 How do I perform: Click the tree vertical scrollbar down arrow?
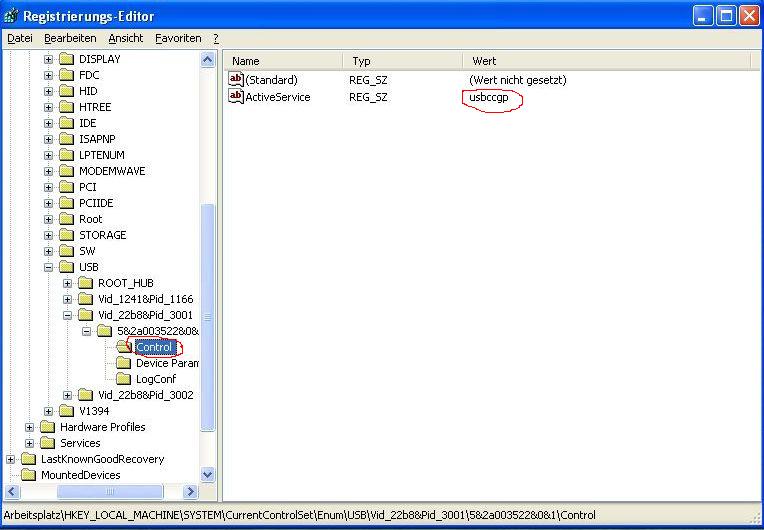click(x=208, y=475)
